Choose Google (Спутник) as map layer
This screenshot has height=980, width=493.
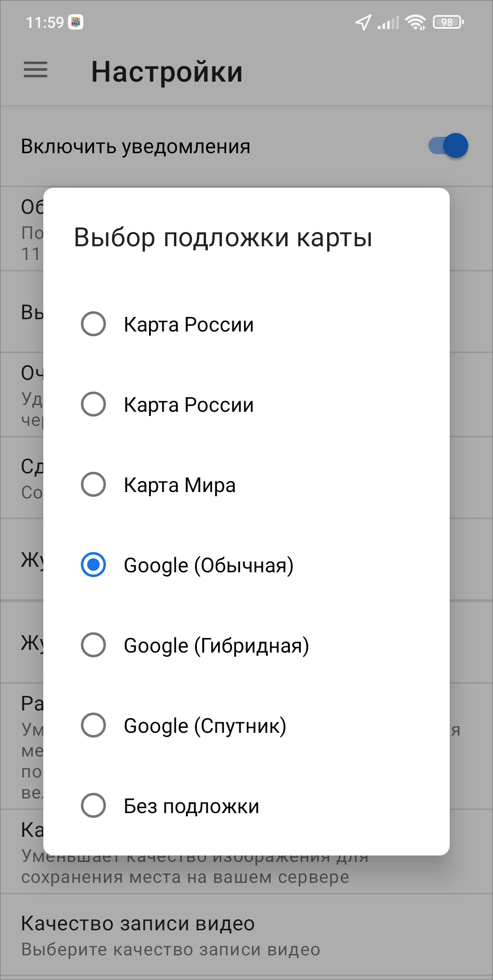93,725
